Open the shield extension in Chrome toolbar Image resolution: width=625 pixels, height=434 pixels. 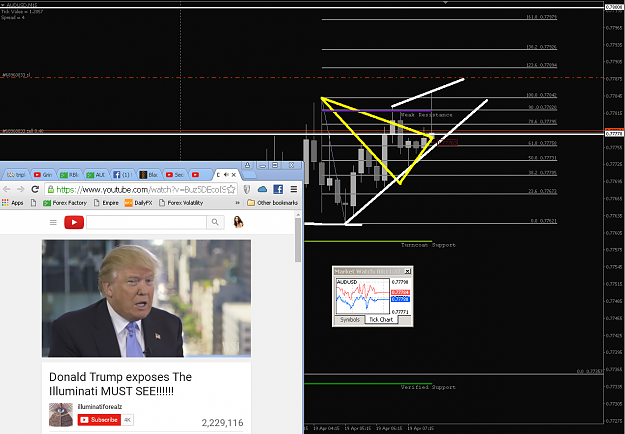click(247, 189)
